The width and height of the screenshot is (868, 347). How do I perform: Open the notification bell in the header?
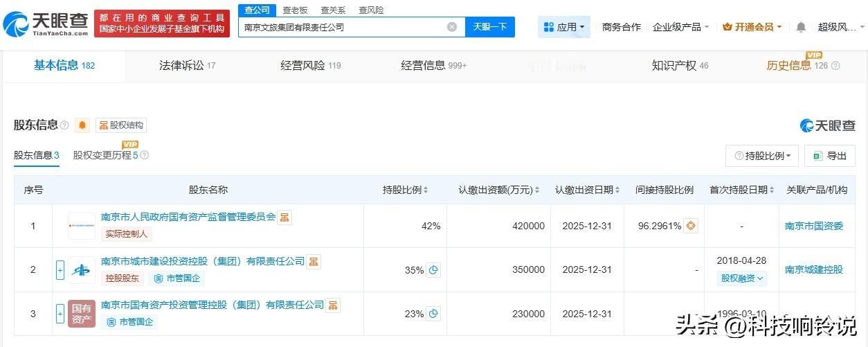click(x=801, y=27)
